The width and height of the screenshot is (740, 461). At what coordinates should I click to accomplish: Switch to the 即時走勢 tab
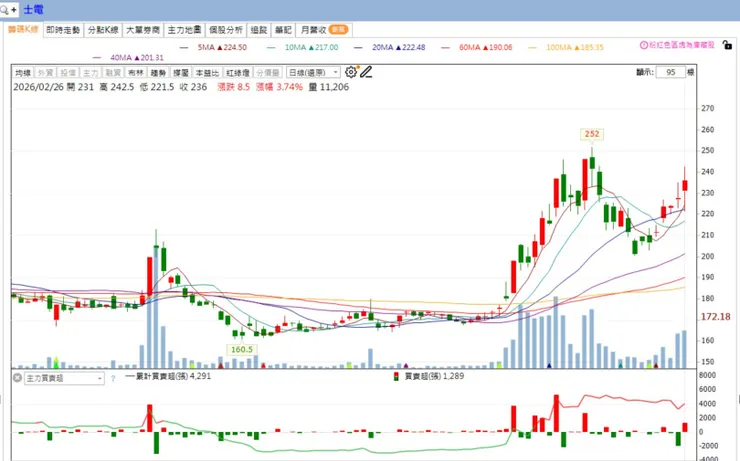tap(63, 30)
